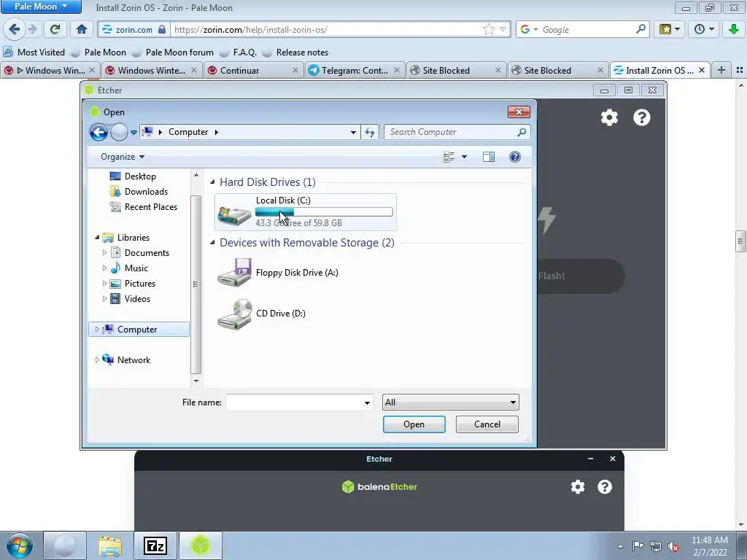This screenshot has height=560, width=747.
Task: Collapse Devices with Removable Storage group
Action: tap(212, 242)
